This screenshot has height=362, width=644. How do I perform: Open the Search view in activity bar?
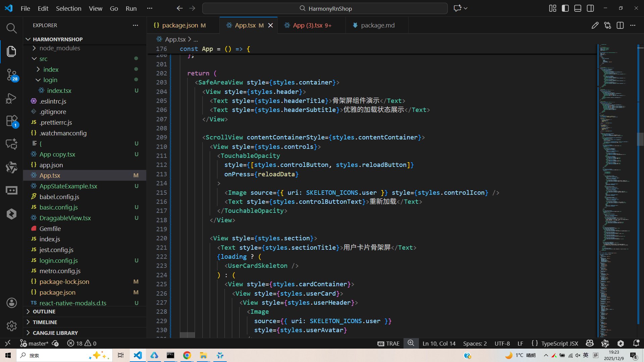pos(11,28)
